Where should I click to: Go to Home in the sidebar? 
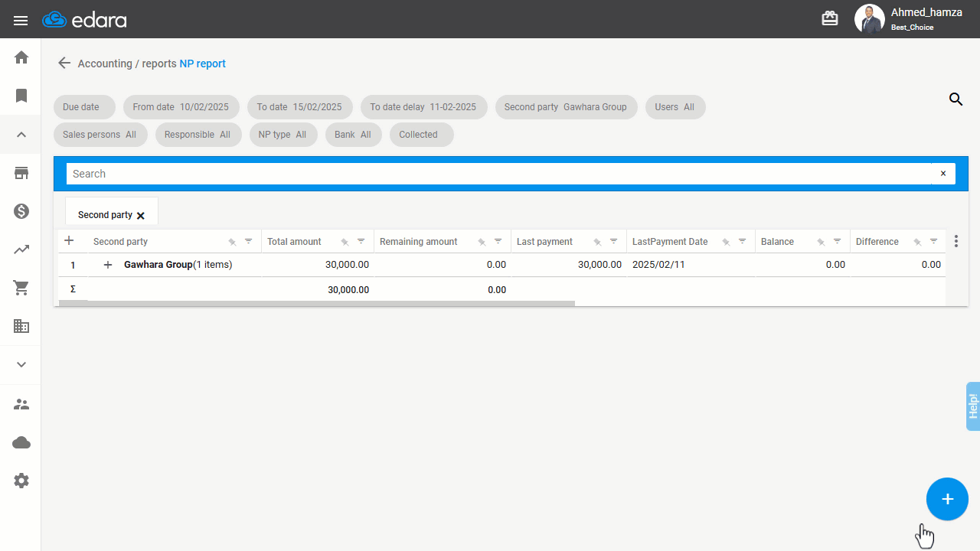click(21, 57)
